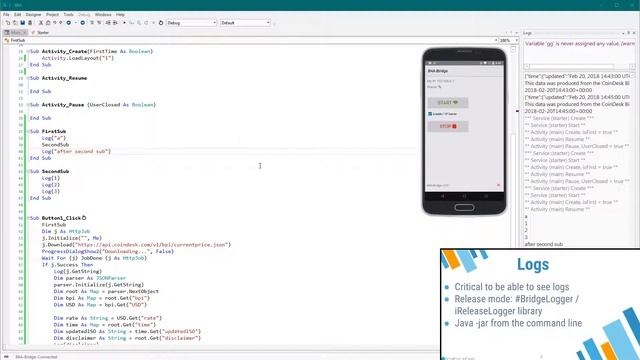This screenshot has height=360, width=640.
Task: Click the Wait For (j) JobDone line
Action: (94, 258)
